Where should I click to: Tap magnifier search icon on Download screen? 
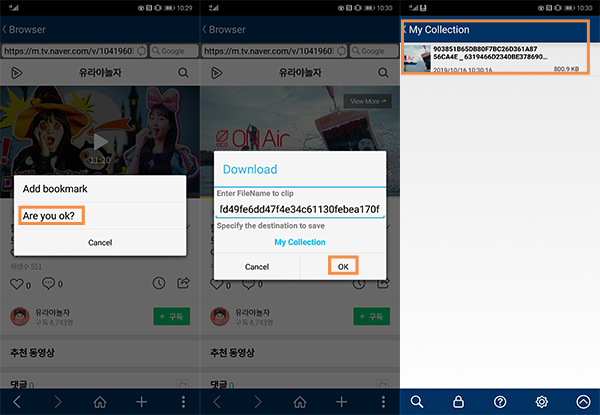383,73
